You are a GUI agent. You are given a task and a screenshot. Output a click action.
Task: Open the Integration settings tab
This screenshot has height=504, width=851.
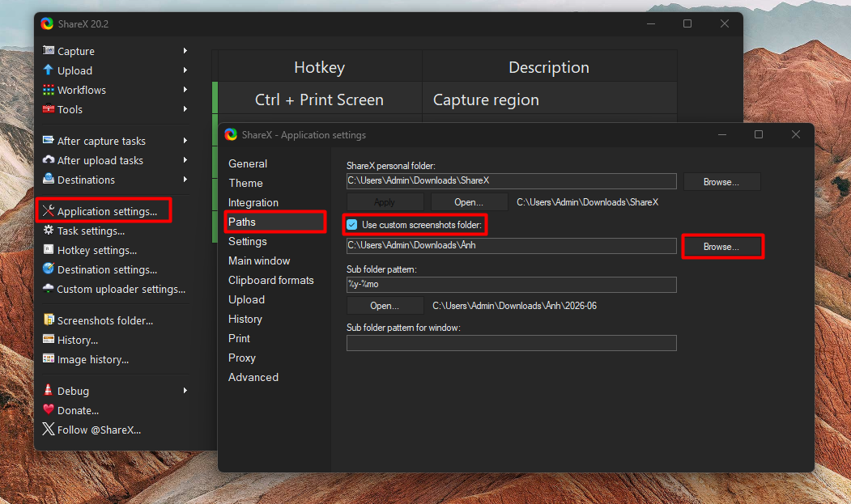(x=253, y=202)
